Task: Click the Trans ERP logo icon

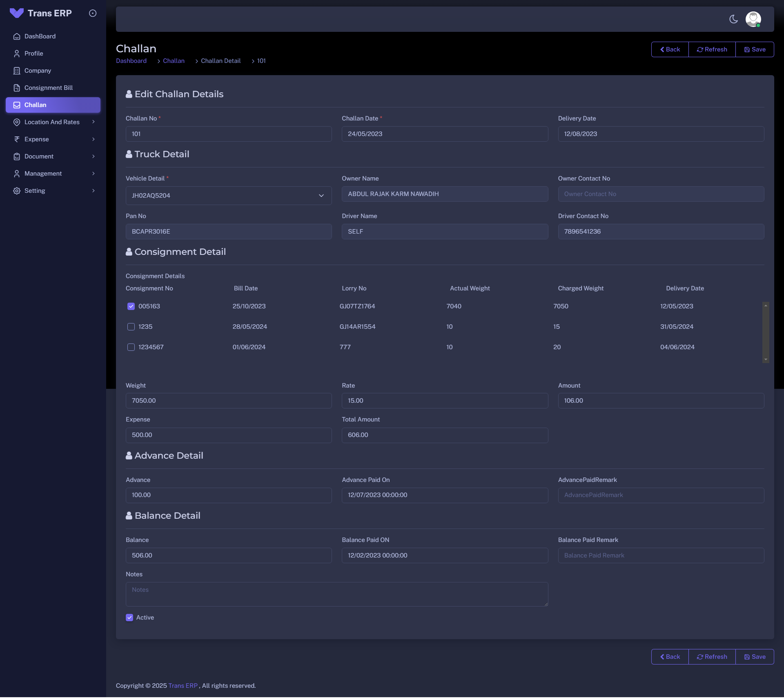Action: tap(17, 13)
